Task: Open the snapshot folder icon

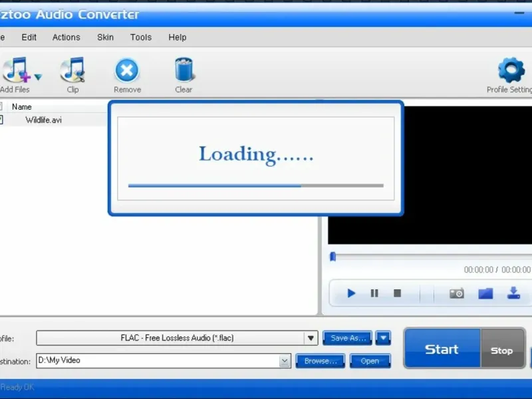Action: pyautogui.click(x=485, y=293)
